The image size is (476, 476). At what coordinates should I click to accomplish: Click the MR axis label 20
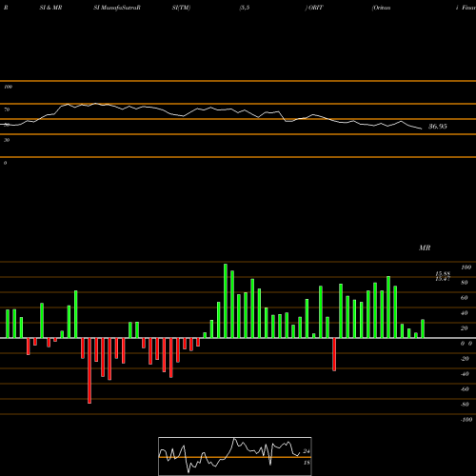(465, 328)
